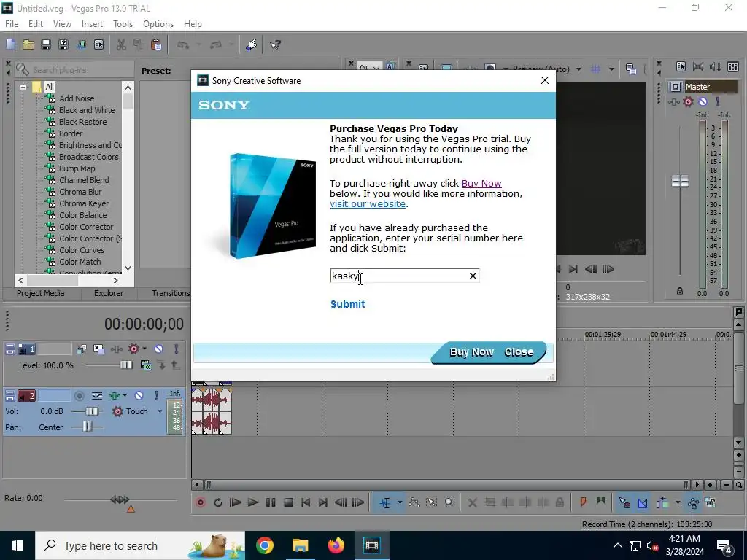
Task: Mute video track 1
Action: [x=158, y=349]
